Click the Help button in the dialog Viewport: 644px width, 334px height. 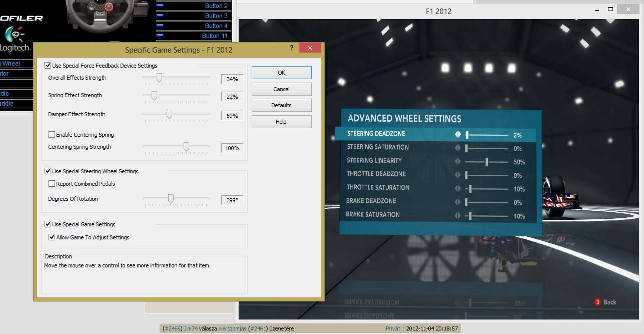281,122
